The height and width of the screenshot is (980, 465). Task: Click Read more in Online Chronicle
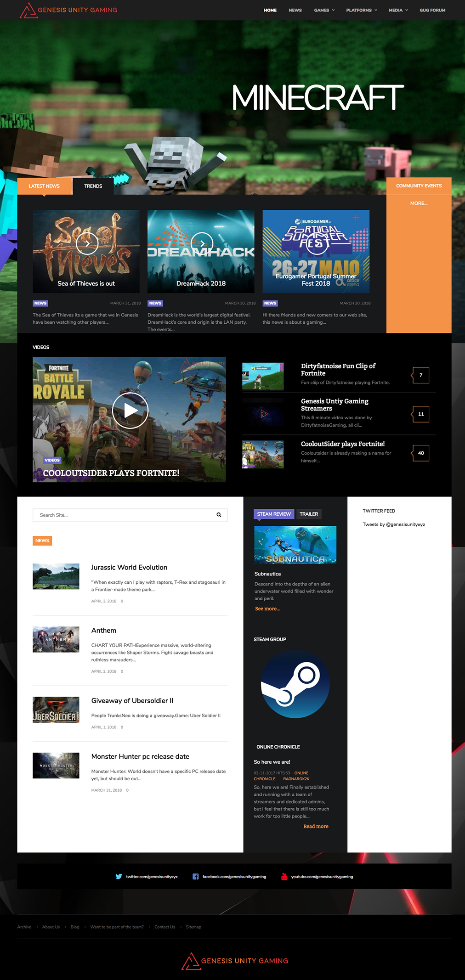(316, 826)
